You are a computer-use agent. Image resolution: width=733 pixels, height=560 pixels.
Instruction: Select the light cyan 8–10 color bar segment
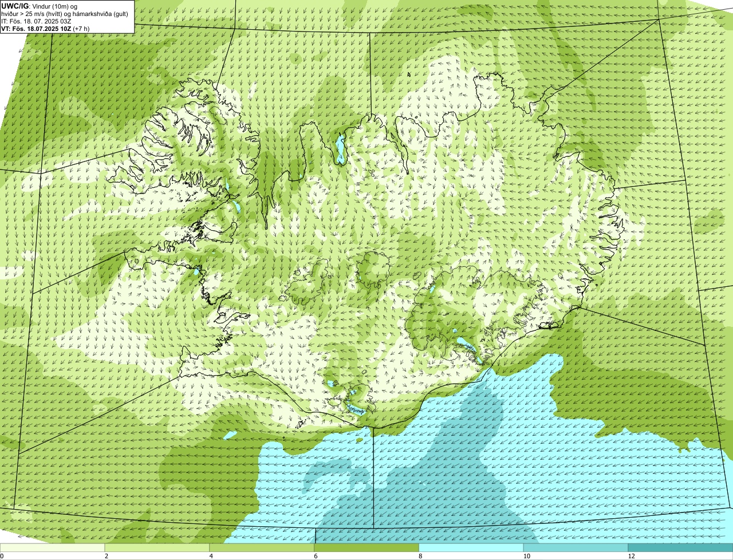click(x=471, y=548)
